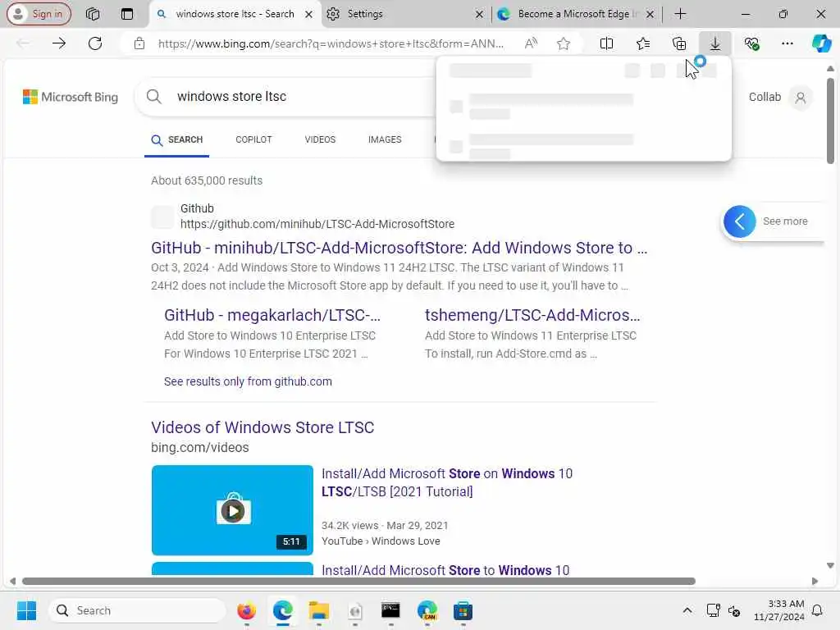
Task: Open Edge Canary from the taskbar
Action: coord(427,610)
